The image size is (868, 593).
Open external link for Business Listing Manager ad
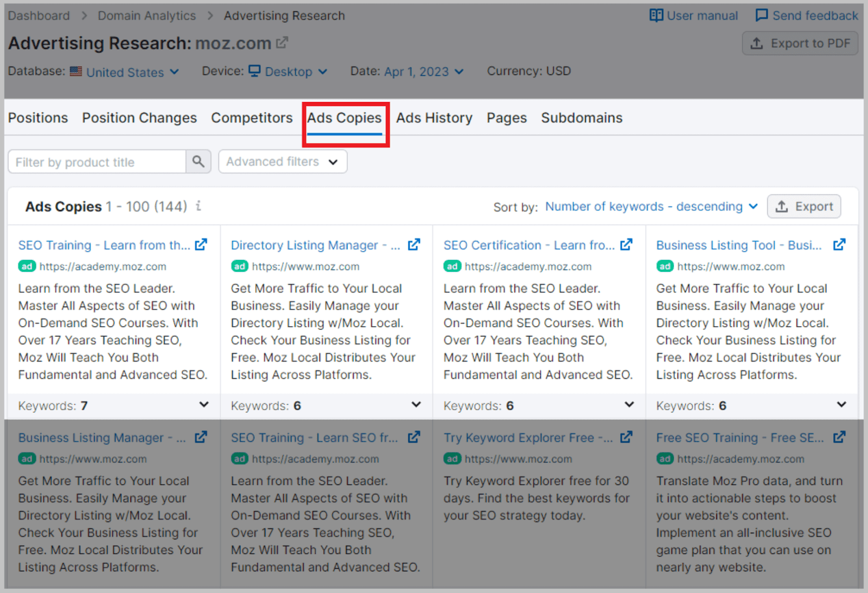201,437
